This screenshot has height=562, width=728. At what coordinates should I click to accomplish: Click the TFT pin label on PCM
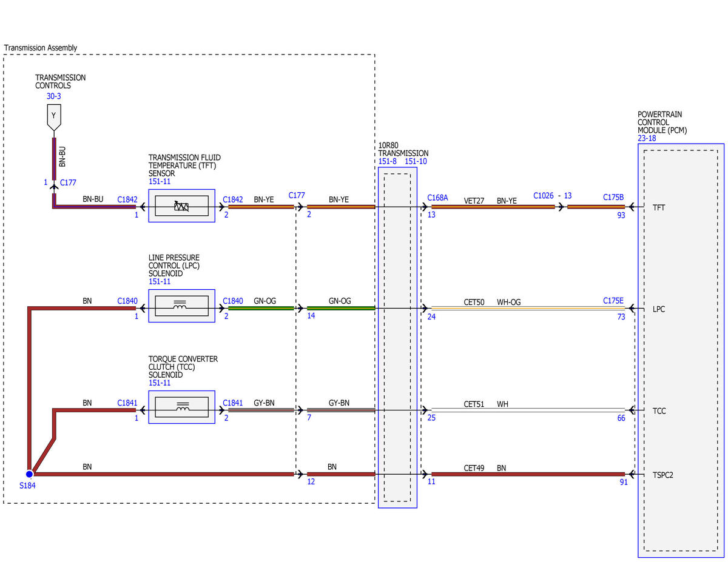(x=658, y=207)
